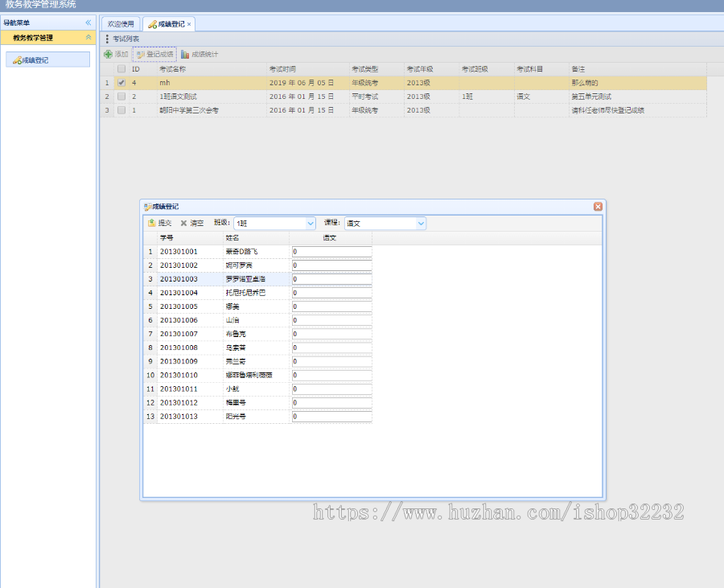This screenshot has height=588, width=724.
Task: Close the 成绩登记 dialog window
Action: (598, 207)
